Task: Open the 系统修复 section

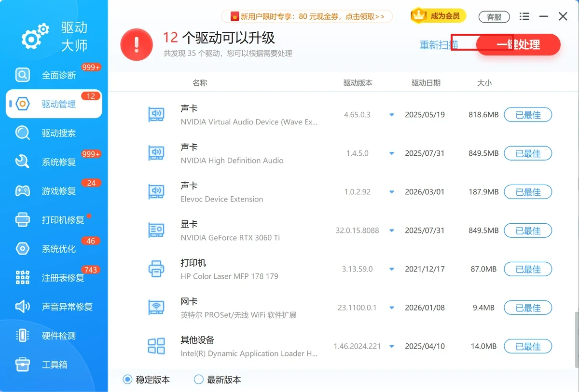Action: coord(54,162)
